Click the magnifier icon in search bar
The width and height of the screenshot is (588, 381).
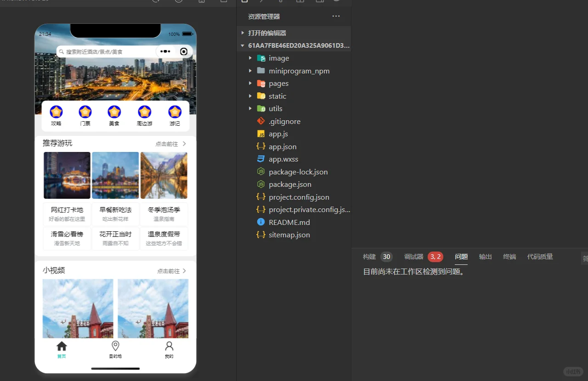pyautogui.click(x=62, y=52)
